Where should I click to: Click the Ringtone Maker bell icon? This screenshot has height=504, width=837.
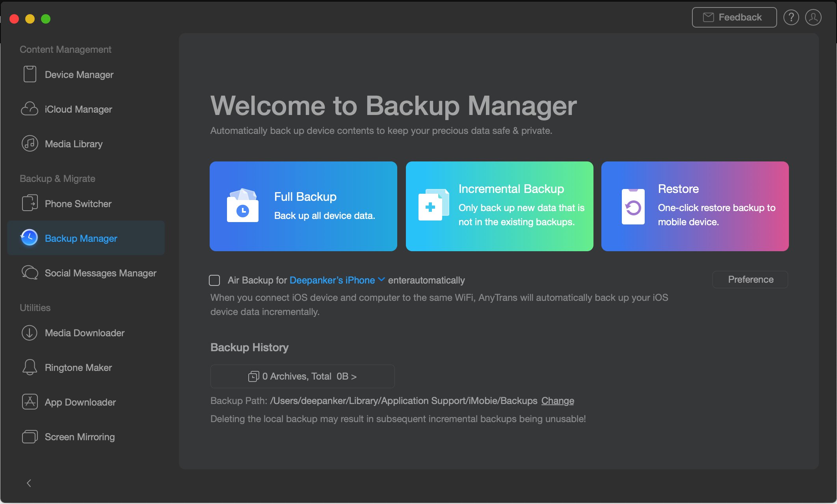(x=30, y=367)
